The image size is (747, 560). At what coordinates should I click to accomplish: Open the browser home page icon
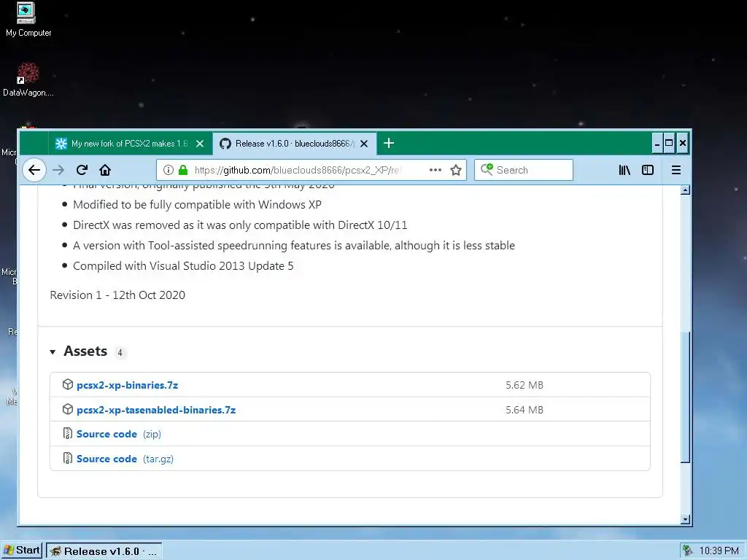tap(105, 170)
